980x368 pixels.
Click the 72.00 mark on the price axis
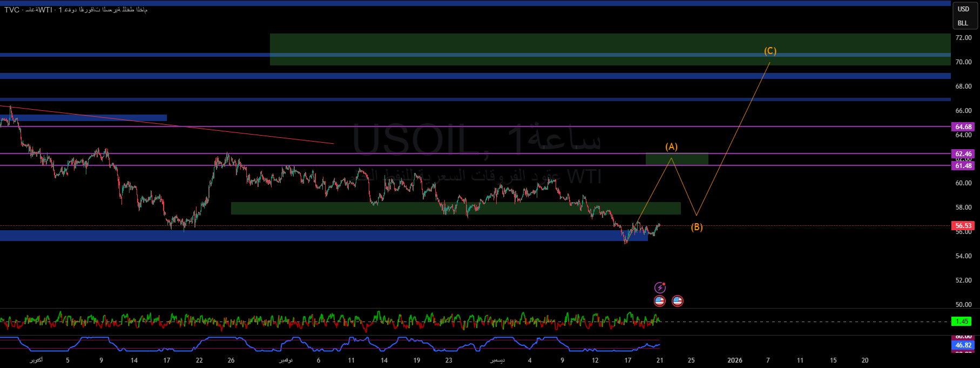(963, 38)
